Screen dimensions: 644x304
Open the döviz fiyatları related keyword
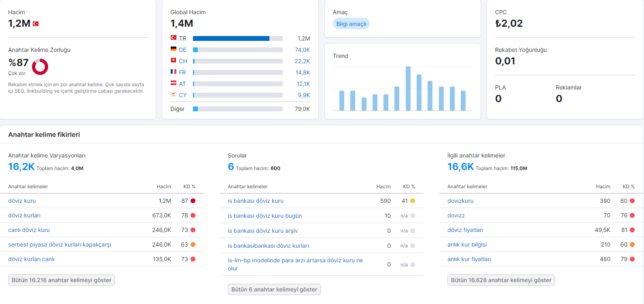point(465,230)
